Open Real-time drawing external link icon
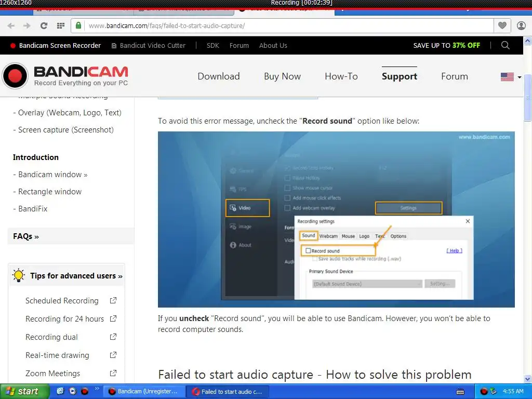532x399 pixels. [x=113, y=355]
